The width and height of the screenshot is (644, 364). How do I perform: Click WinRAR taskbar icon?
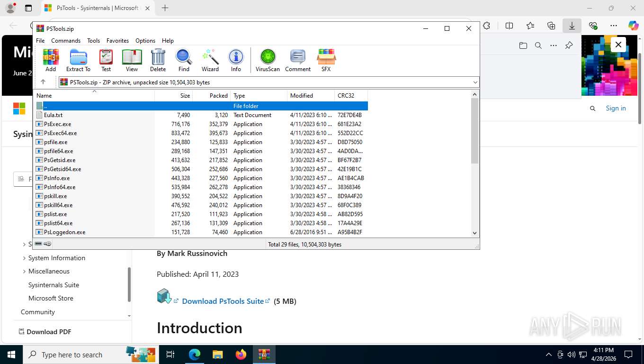tap(264, 355)
